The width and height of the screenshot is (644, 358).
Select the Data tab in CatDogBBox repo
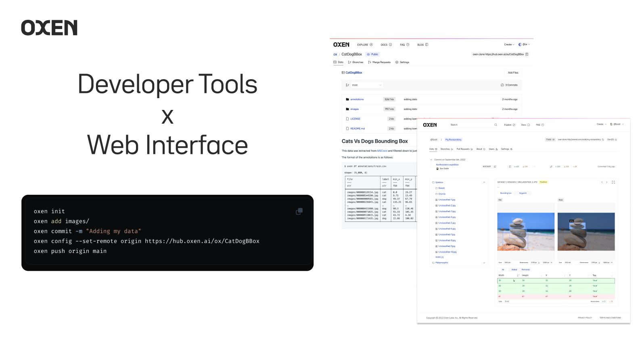point(338,62)
